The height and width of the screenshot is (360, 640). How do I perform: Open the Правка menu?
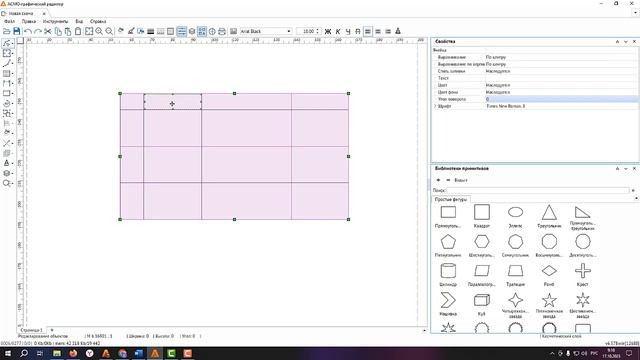29,21
